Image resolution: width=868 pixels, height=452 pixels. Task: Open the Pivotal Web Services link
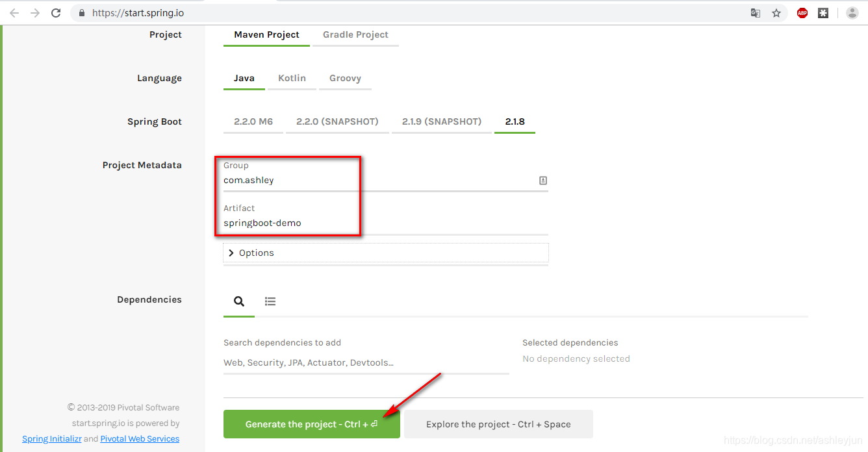(x=140, y=439)
